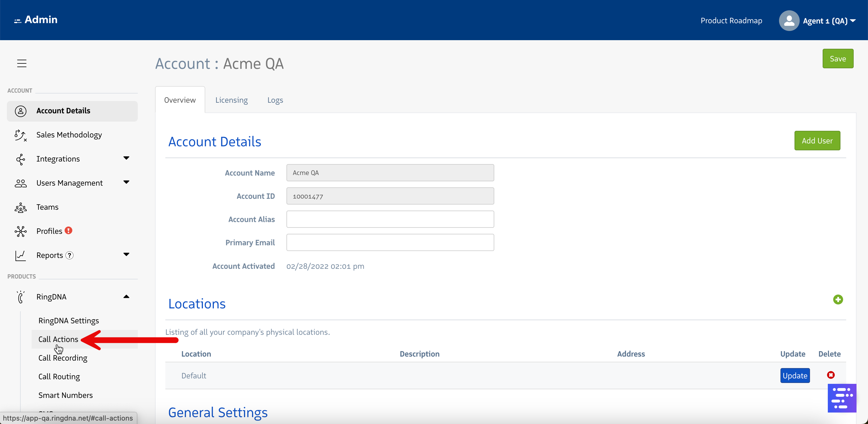Image resolution: width=868 pixels, height=424 pixels.
Task: Click the Agent 1 user avatar icon
Action: [x=788, y=21]
